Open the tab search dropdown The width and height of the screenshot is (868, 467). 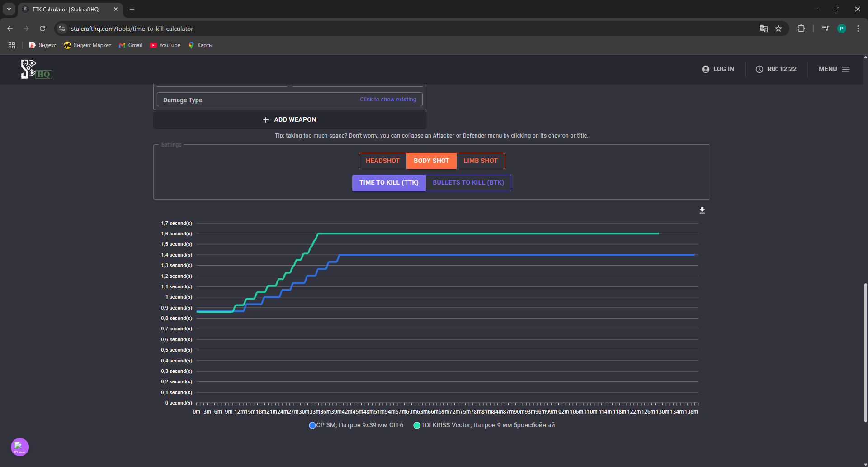pos(9,9)
